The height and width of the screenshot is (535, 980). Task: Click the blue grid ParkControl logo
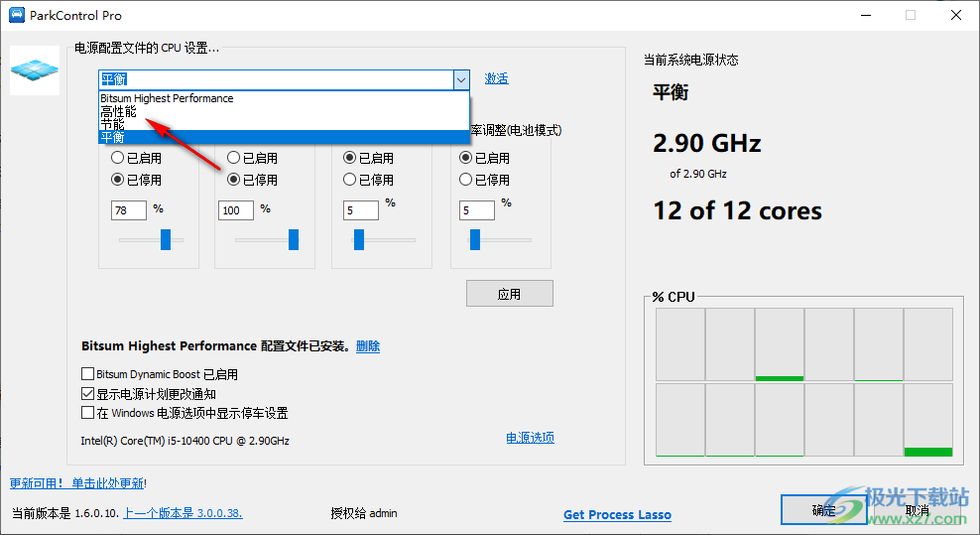(35, 70)
